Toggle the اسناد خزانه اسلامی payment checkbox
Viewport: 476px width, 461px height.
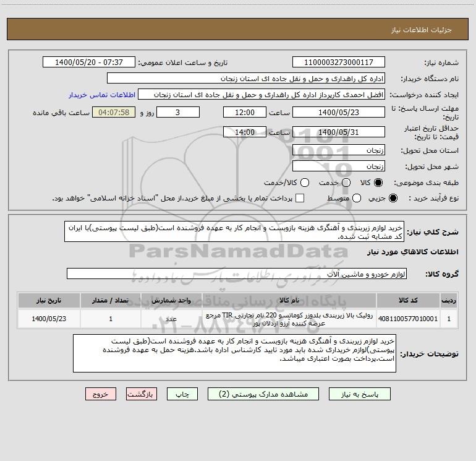[300, 198]
